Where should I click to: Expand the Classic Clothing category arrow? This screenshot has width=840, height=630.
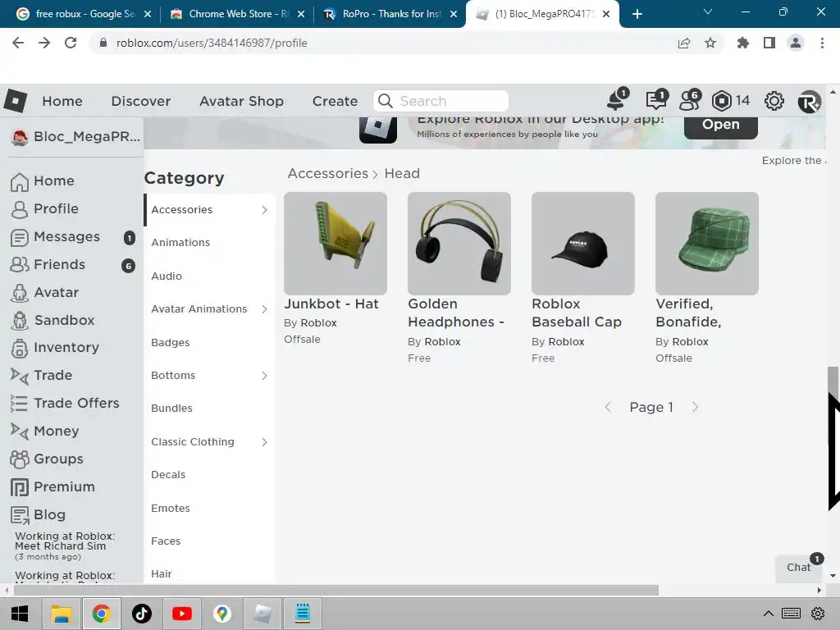click(x=265, y=442)
